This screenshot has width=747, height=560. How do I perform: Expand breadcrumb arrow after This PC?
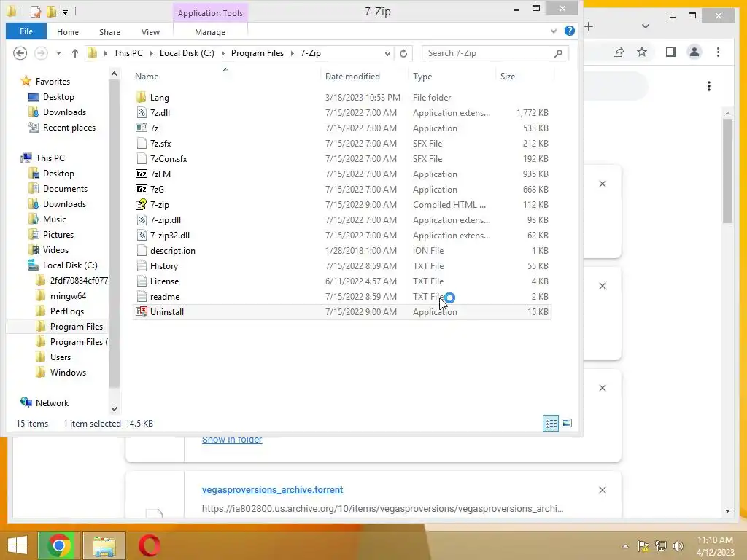point(152,53)
